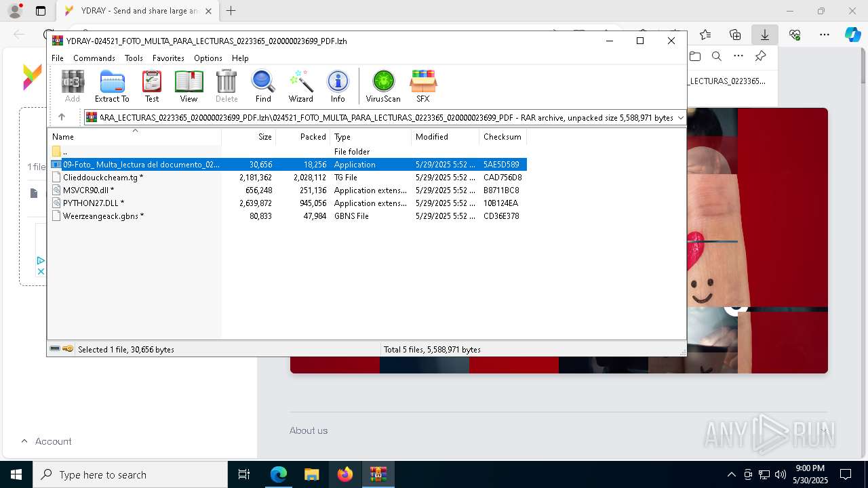
Task: Select the 09-Foto_ Multa_lectura application file
Action: pos(288,165)
